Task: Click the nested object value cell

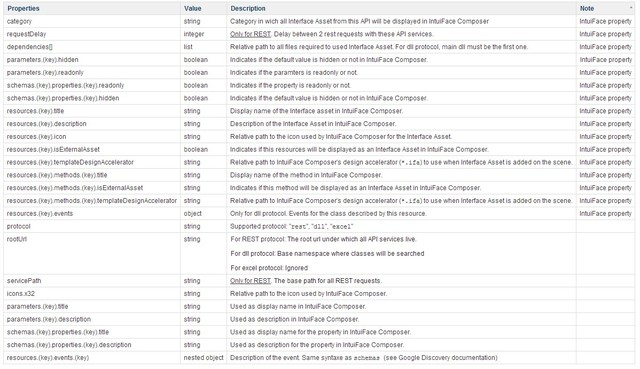Action: (x=204, y=358)
